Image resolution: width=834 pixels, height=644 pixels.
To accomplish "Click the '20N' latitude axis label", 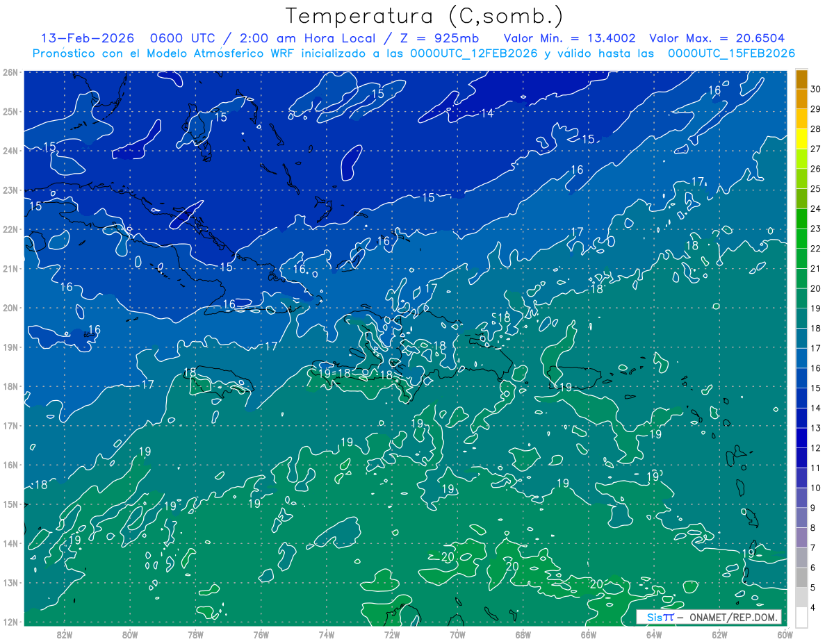I will [x=10, y=308].
